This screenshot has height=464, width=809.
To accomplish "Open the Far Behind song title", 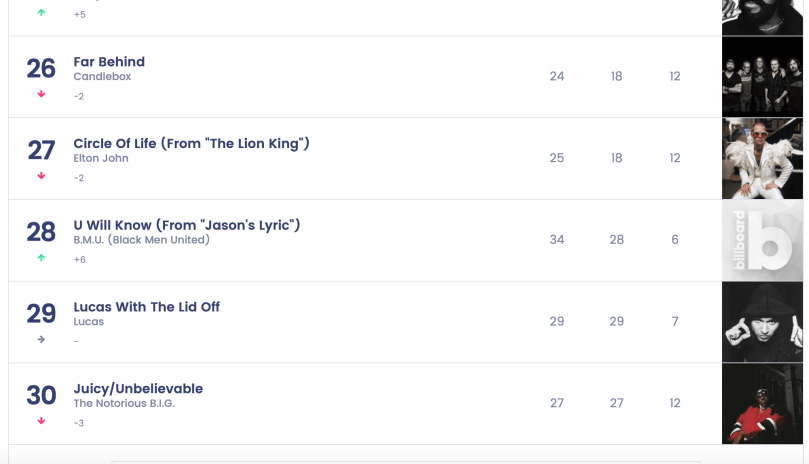I will point(109,62).
